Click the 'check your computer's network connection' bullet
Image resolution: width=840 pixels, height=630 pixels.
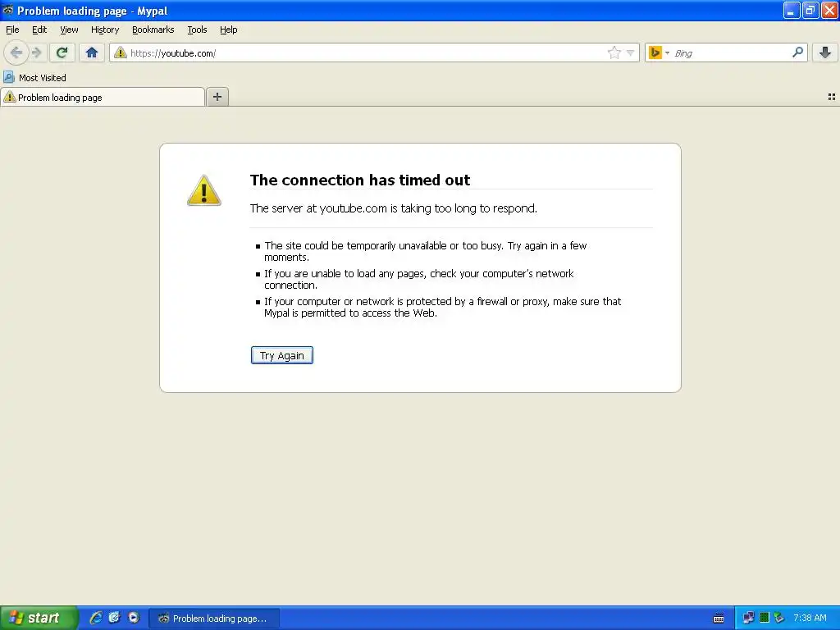point(418,279)
